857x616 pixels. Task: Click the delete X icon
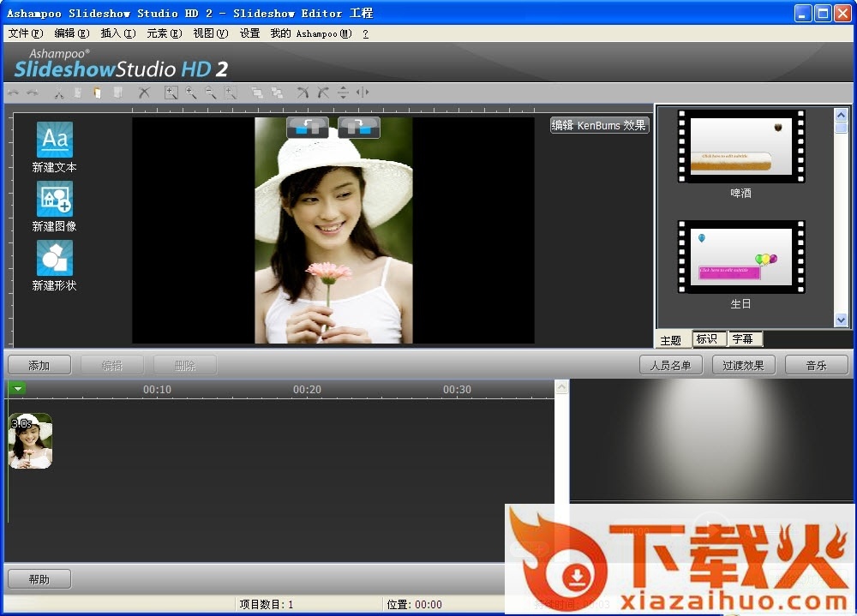click(144, 93)
